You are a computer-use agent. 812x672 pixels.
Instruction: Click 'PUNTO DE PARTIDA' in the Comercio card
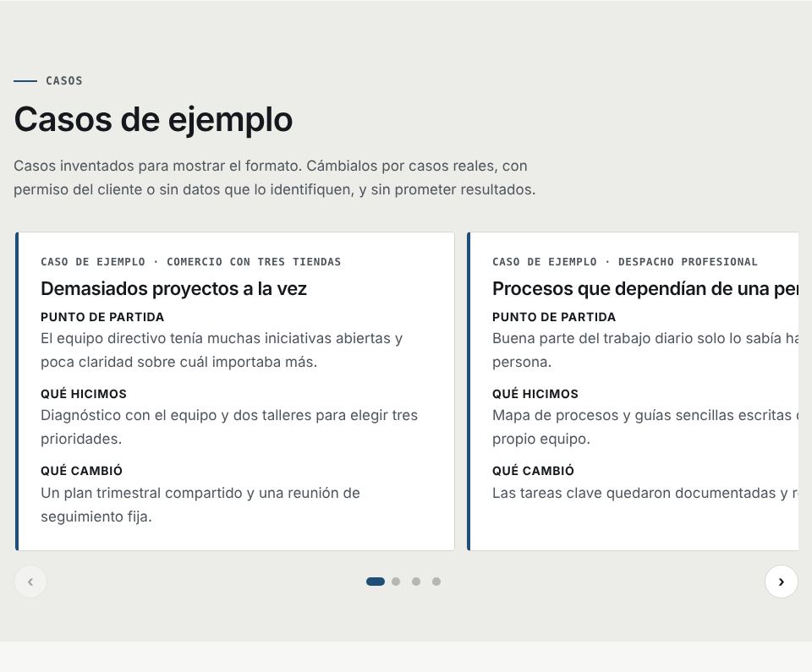pyautogui.click(x=102, y=317)
